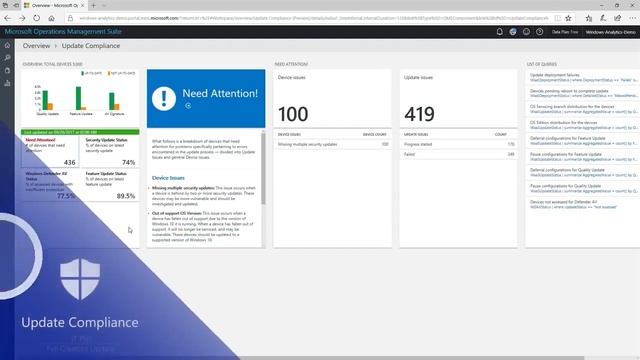
Task: Select the 'Progress stalled' row
Action: pos(458,144)
